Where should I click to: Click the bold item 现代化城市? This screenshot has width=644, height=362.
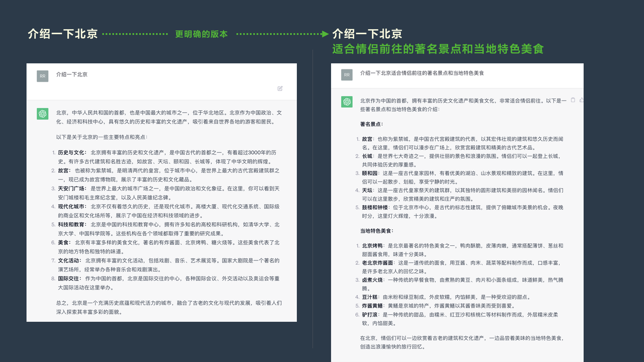point(72,207)
